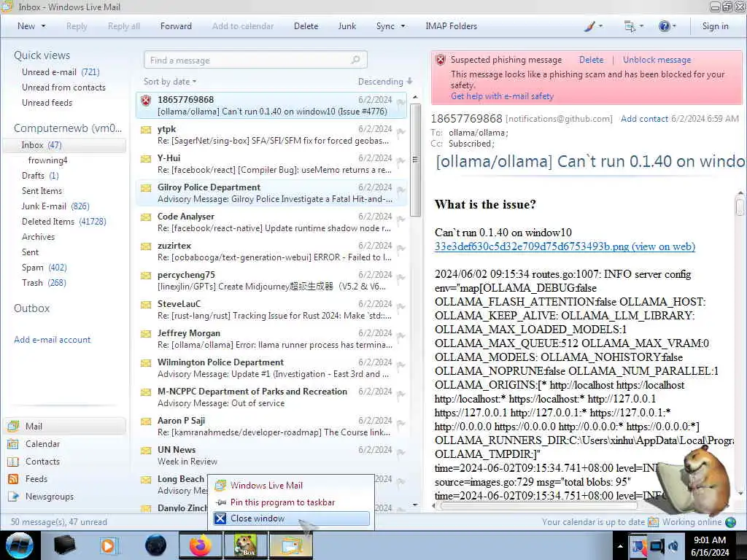Screen dimensions: 747x560
Task: Click Delete in the toolbar
Action: [306, 26]
